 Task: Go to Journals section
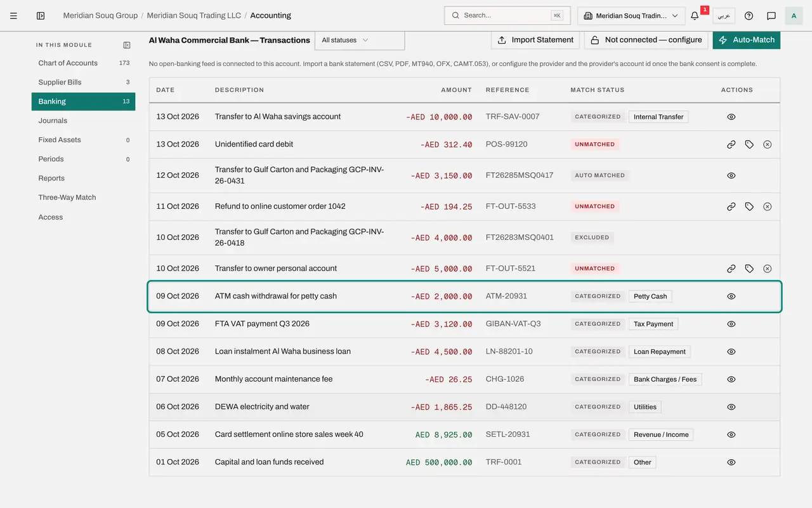click(83, 121)
